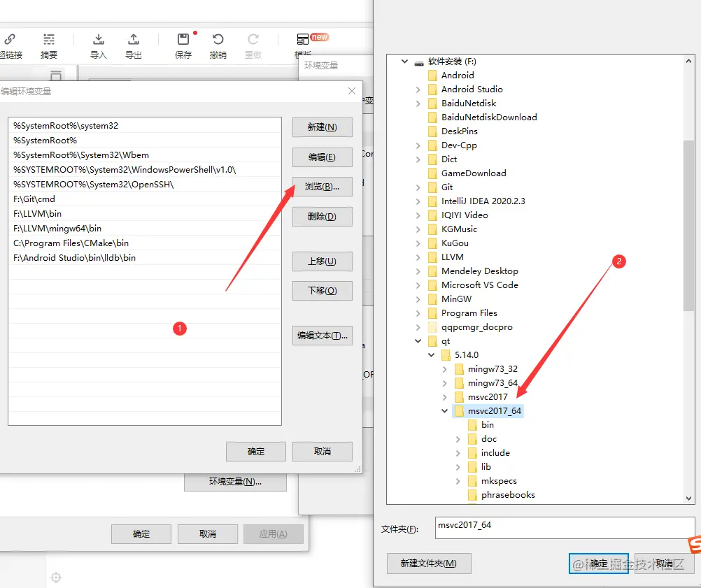Click the bin folder icon under msvc2017_64
Screen dimensions: 701x588
472,425
